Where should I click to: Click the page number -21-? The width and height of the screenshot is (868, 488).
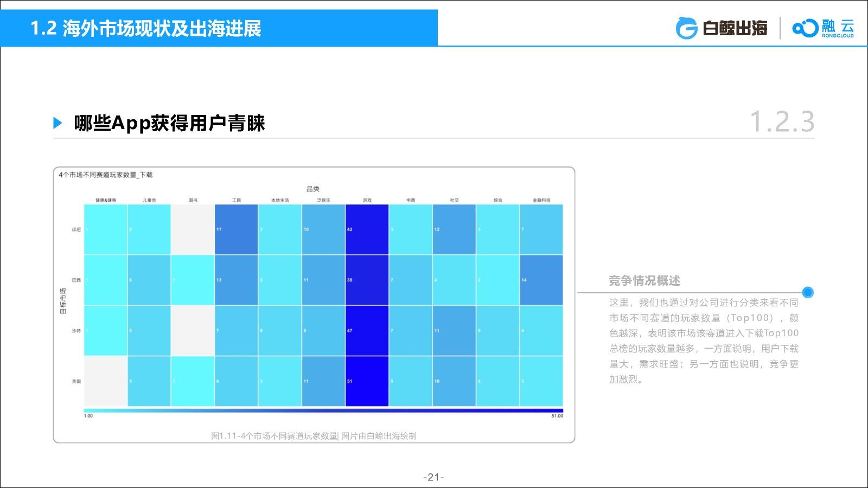click(x=433, y=477)
